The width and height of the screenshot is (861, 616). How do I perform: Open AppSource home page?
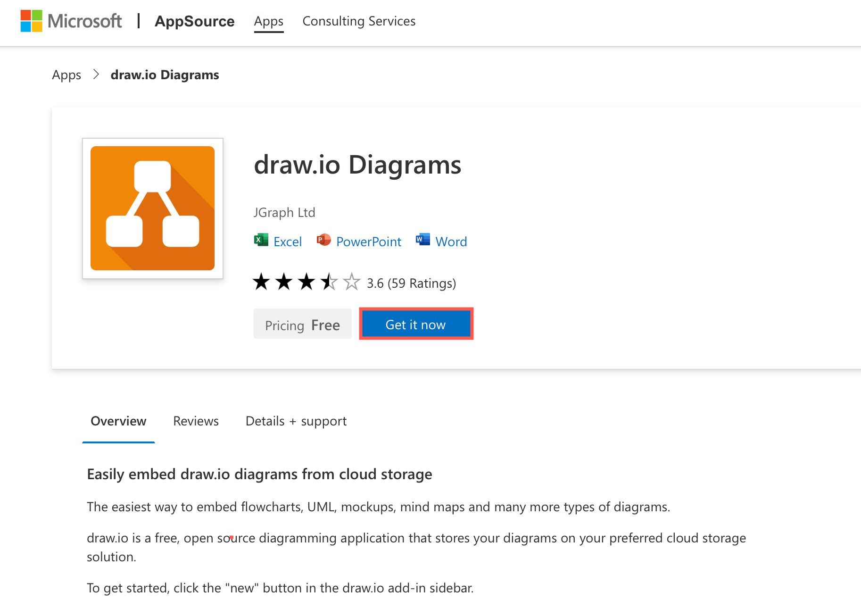tap(195, 21)
